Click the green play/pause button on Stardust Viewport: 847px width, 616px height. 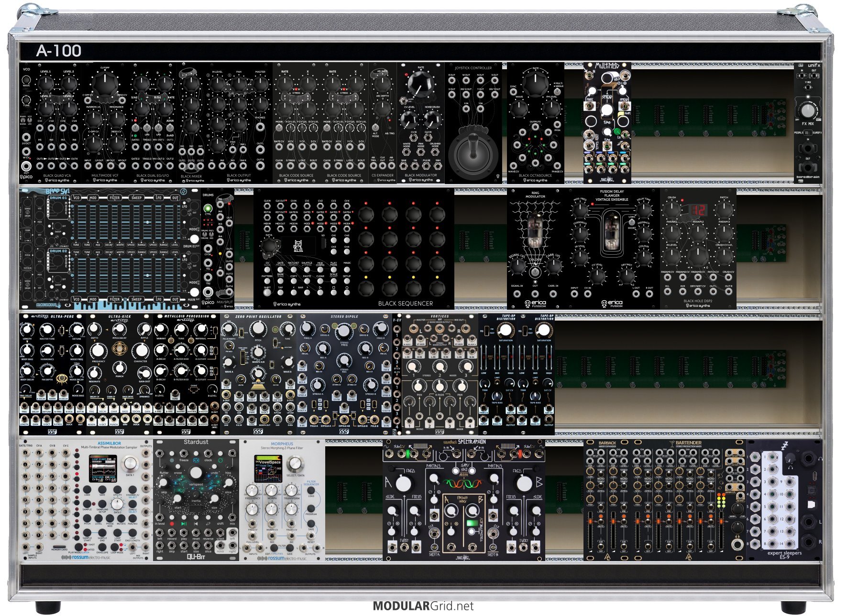(184, 524)
